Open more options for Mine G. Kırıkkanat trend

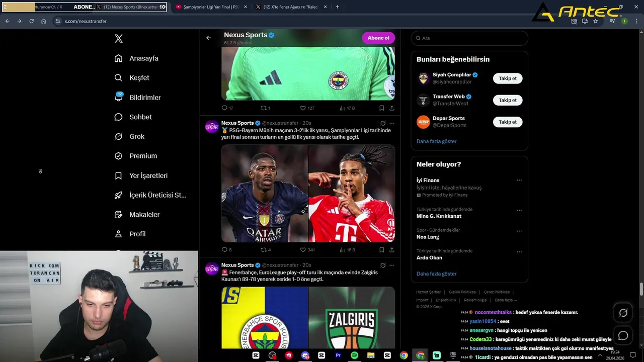pyautogui.click(x=519, y=210)
